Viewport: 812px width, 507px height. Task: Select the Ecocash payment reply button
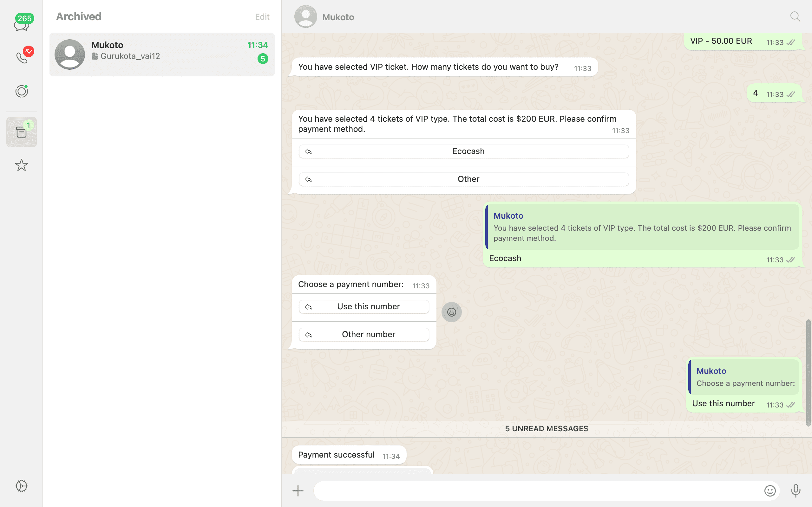464,151
